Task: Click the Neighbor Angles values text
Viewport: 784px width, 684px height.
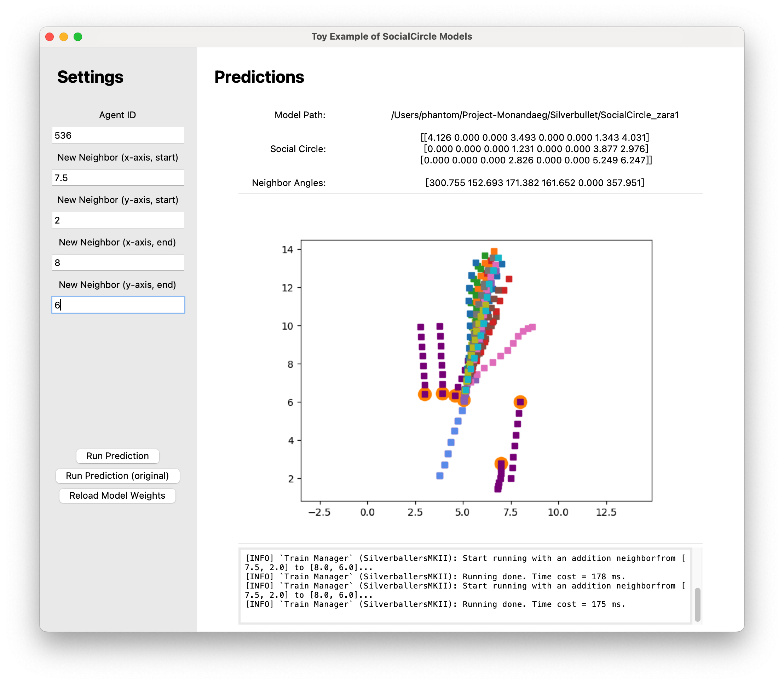Action: 535,183
